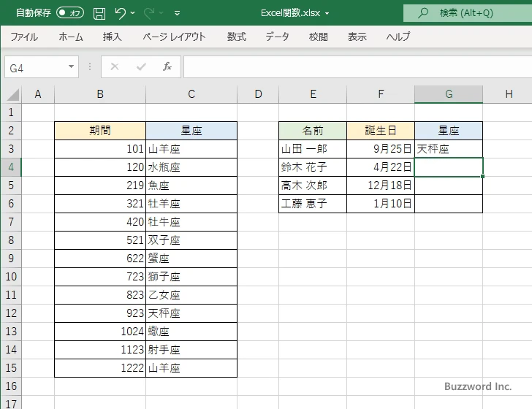This screenshot has width=532, height=409.
Task: Select row 1 header
Action: 11,112
